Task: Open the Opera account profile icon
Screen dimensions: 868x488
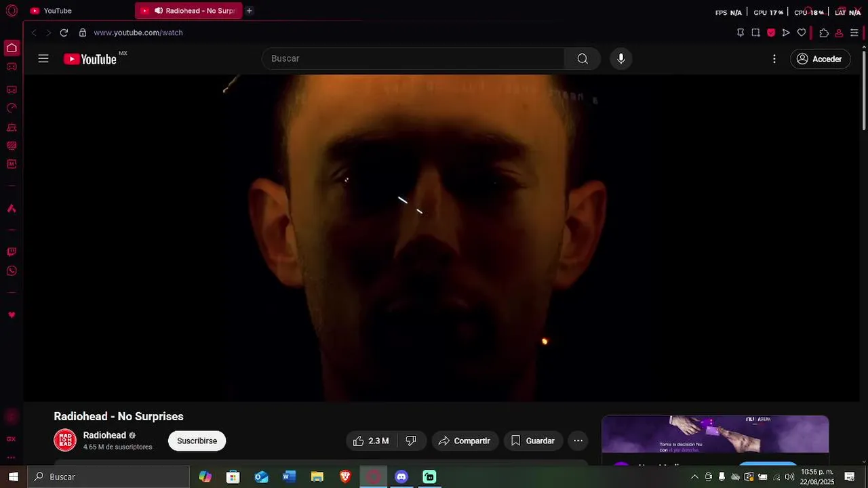Action: [839, 33]
